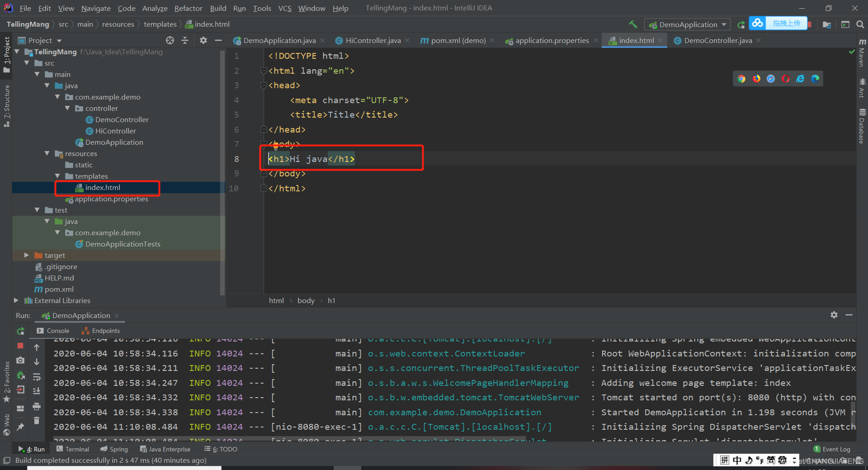Open Search Everywhere magnifier icon

click(860, 24)
